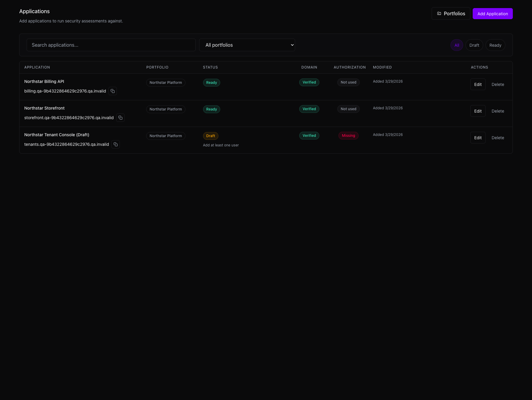Click the Add Application button
532x400 pixels.
coord(492,14)
